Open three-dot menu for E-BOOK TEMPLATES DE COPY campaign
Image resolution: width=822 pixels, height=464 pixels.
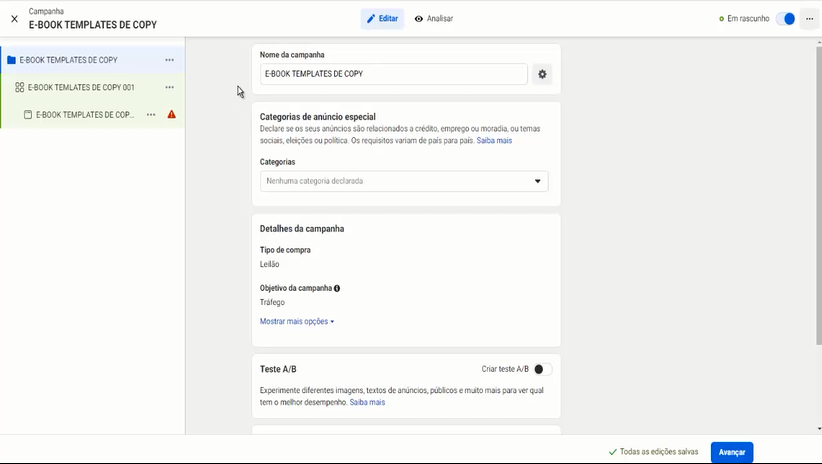170,60
